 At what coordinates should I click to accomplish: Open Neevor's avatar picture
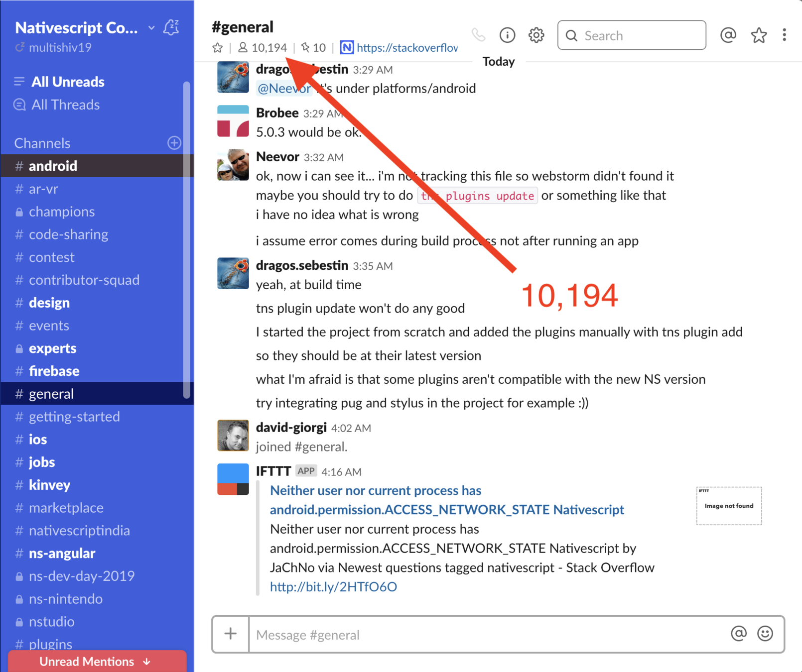(233, 165)
